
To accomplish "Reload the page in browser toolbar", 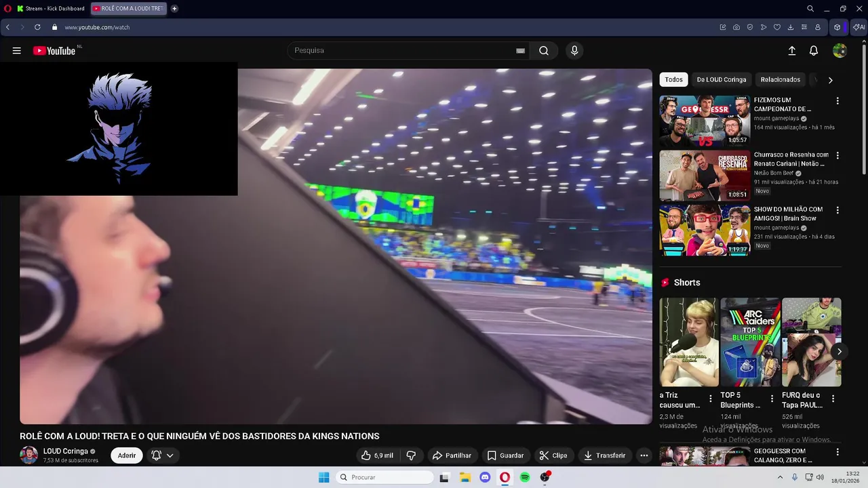I will point(37,27).
